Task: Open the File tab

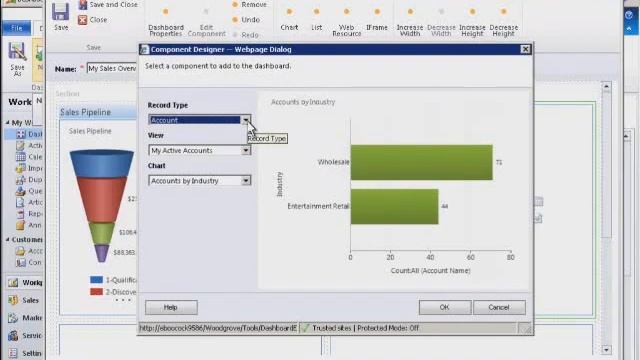Action: point(17,28)
